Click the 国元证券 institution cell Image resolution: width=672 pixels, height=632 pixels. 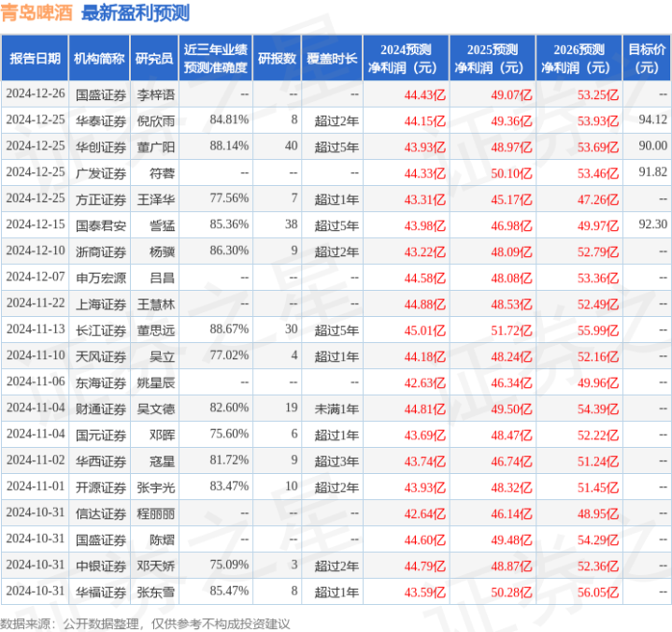tap(101, 435)
